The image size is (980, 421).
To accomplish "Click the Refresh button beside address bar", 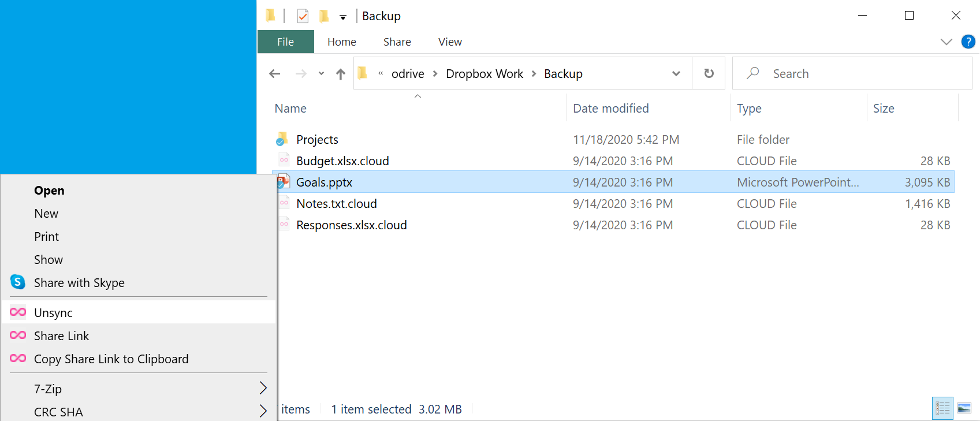I will [709, 73].
